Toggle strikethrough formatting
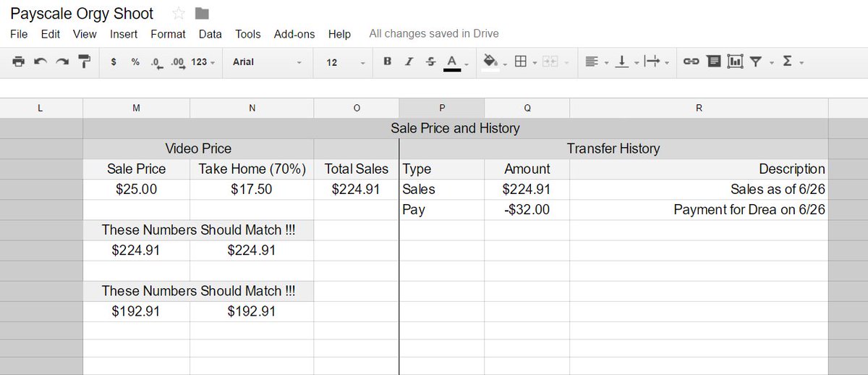 (431, 62)
